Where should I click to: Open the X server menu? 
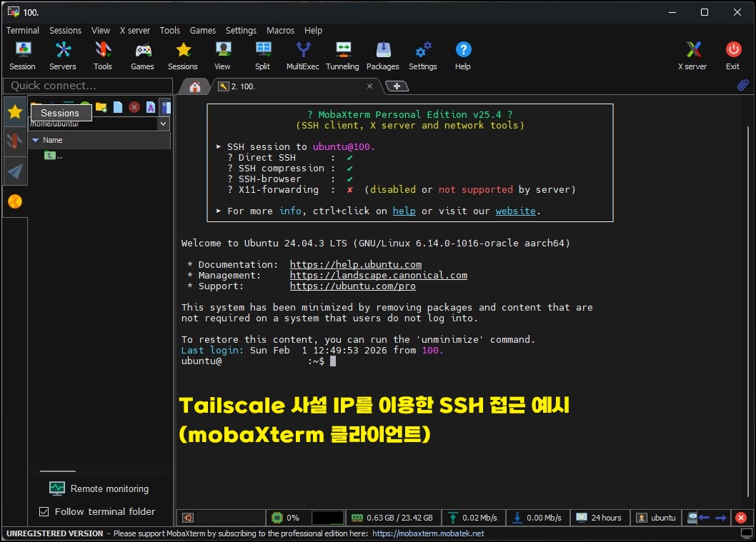[135, 31]
